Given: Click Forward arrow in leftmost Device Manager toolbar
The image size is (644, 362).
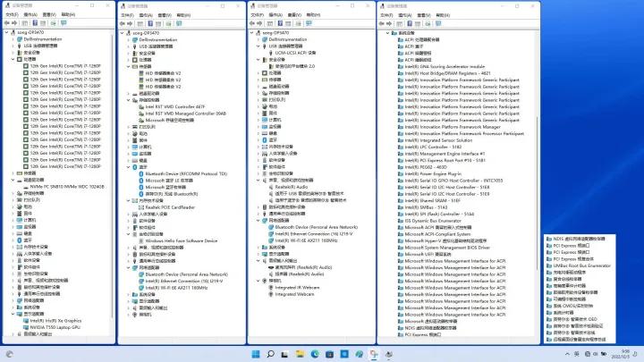Looking at the screenshot, I should pos(14,23).
